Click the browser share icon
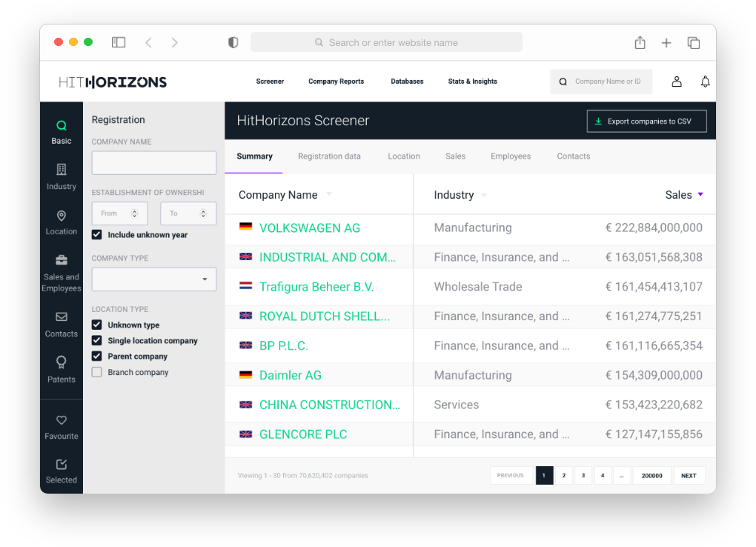The height and width of the screenshot is (547, 756). (640, 42)
